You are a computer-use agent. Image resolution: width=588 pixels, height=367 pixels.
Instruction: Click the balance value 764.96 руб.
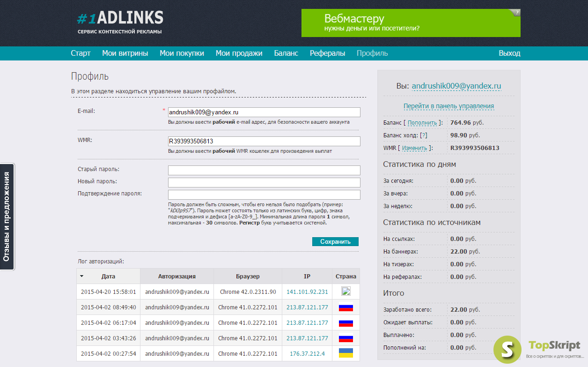[467, 123]
